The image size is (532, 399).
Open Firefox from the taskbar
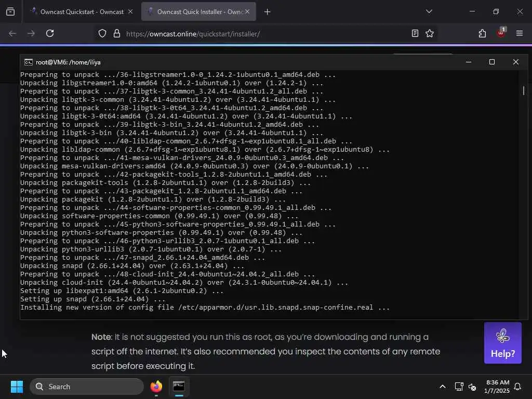[x=156, y=387]
